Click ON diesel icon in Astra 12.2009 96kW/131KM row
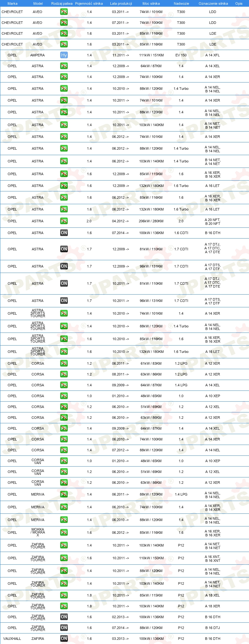The height and width of the screenshot is (644, 249). (x=64, y=266)
